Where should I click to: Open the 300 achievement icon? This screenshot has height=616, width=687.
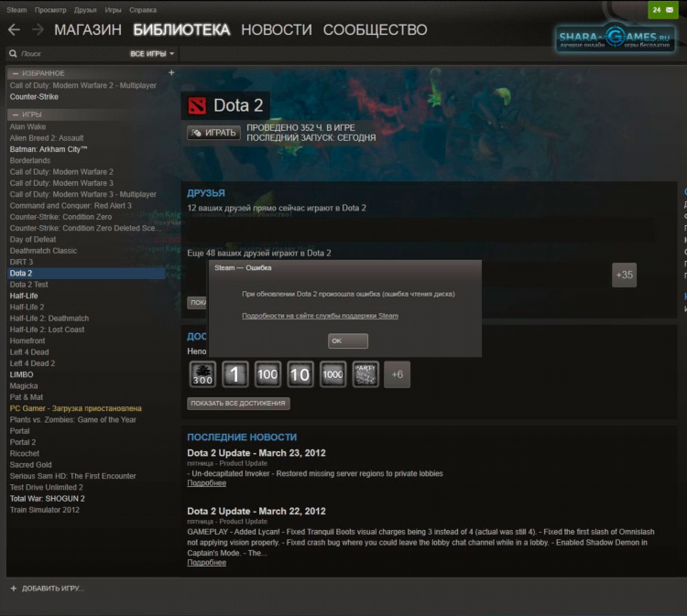(x=202, y=374)
